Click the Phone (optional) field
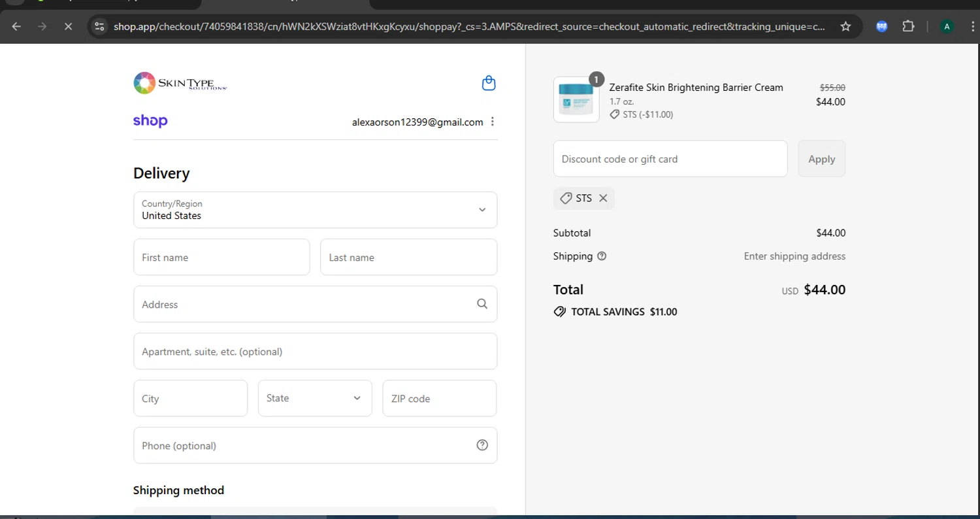Screen dimensions: 980x519 [316, 445]
